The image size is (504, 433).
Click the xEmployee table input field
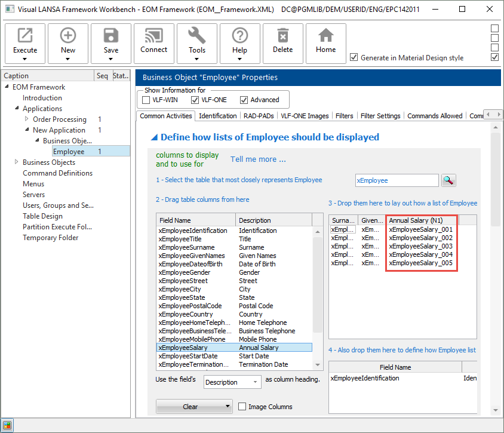[397, 180]
